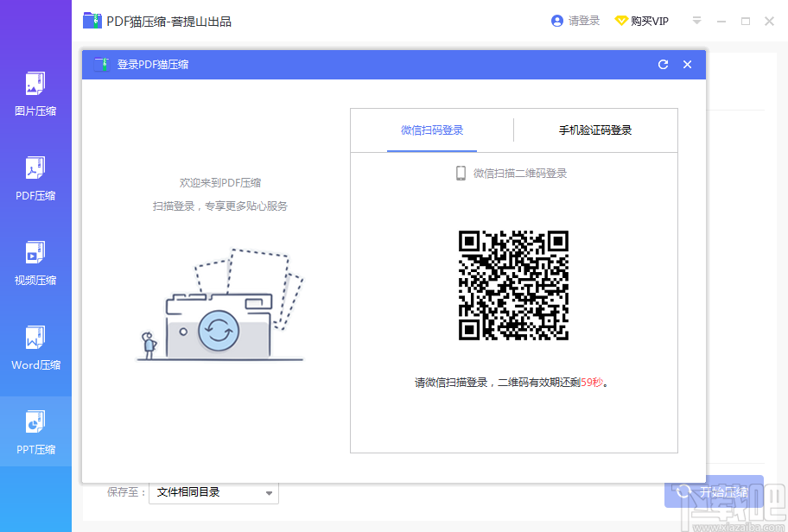This screenshot has width=788, height=532.
Task: Click the camera illustration in login dialog
Action: pos(219,304)
